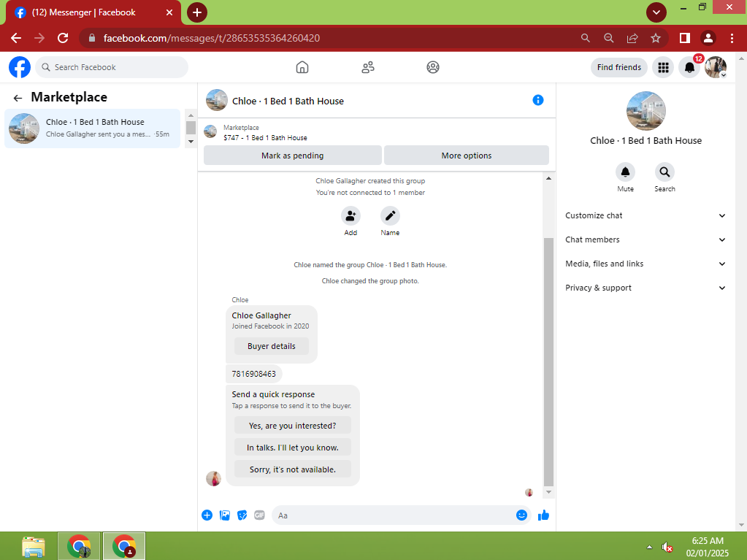Open the Chrome profile icon
Viewport: 747px width, 560px height.
(708, 38)
